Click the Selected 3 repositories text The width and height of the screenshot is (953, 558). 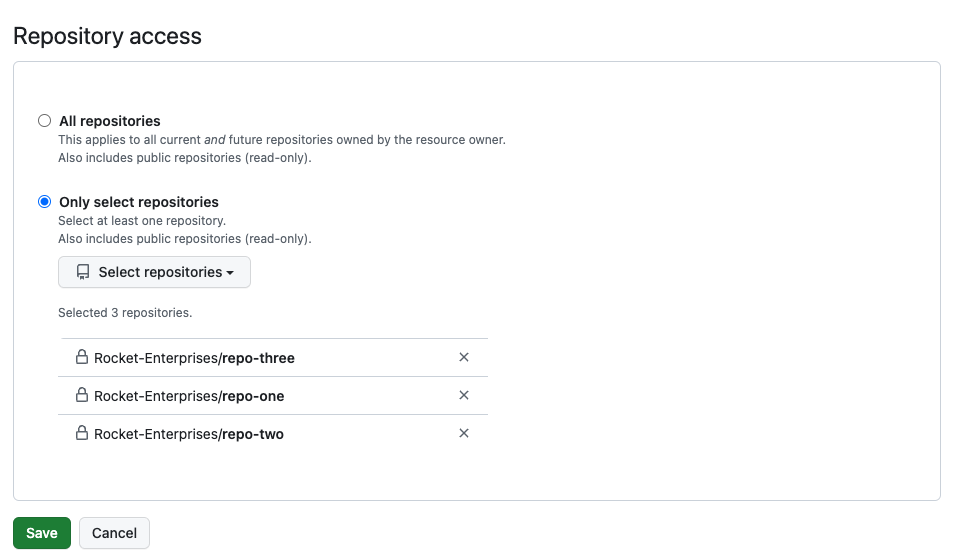pyautogui.click(x=125, y=313)
